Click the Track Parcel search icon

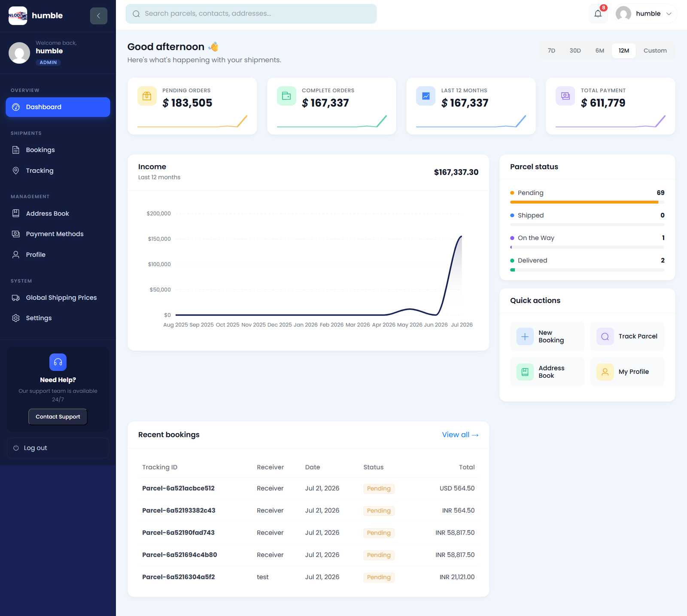[605, 337]
